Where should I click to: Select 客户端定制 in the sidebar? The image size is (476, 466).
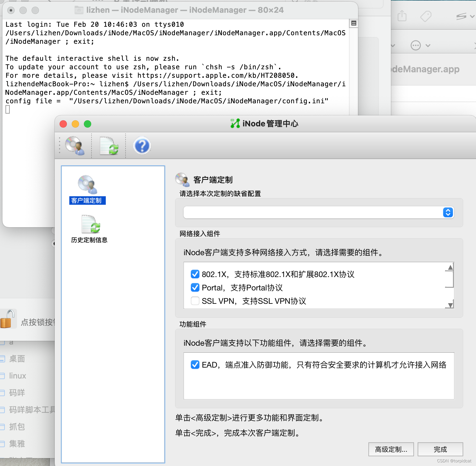88,190
